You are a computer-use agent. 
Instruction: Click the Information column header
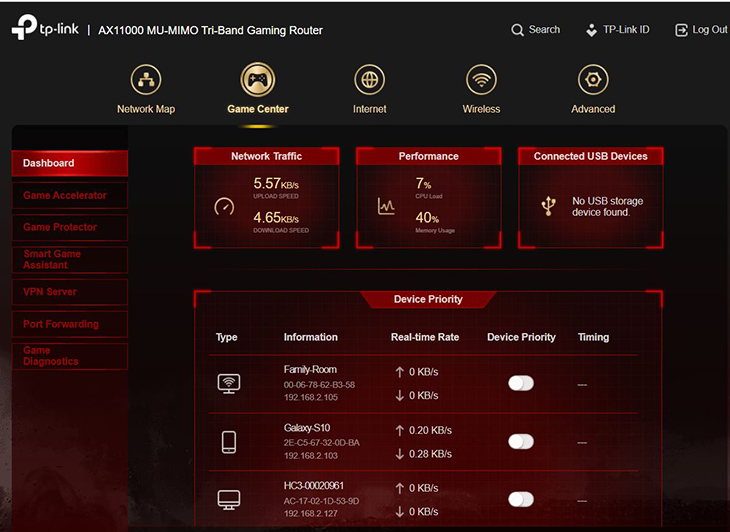(x=311, y=337)
